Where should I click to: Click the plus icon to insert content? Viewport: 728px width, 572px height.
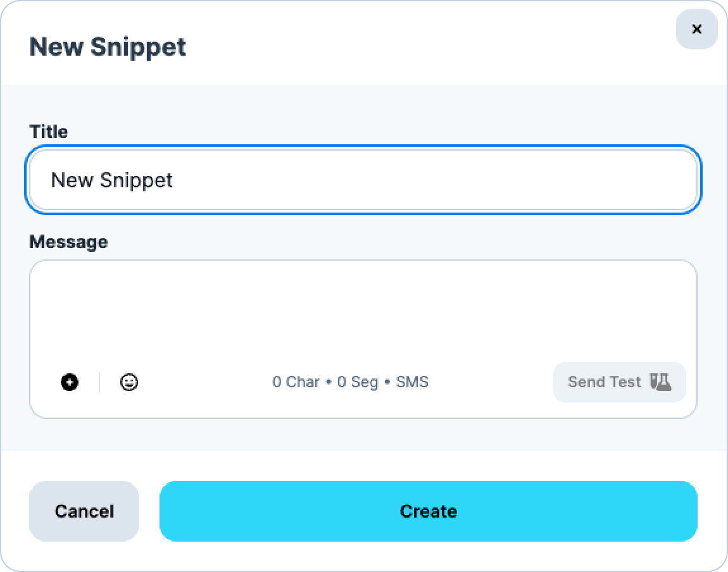pos(70,382)
